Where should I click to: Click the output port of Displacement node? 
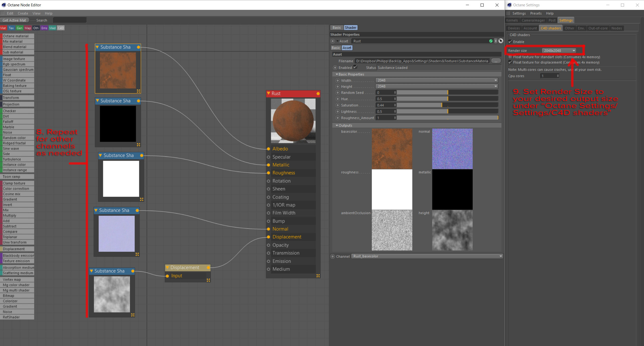[x=208, y=268]
